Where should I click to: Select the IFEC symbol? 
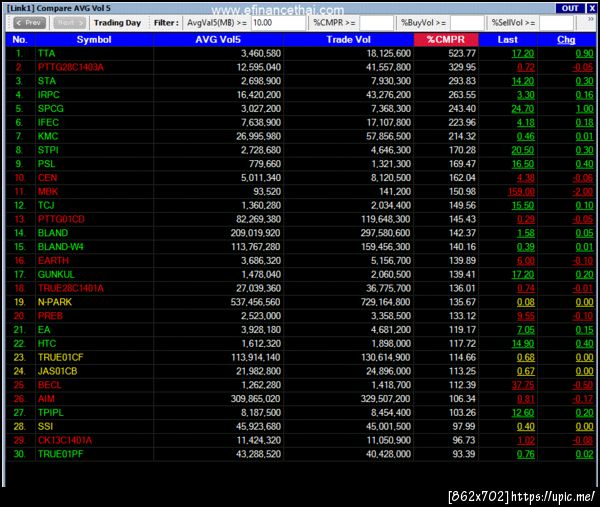(x=48, y=122)
